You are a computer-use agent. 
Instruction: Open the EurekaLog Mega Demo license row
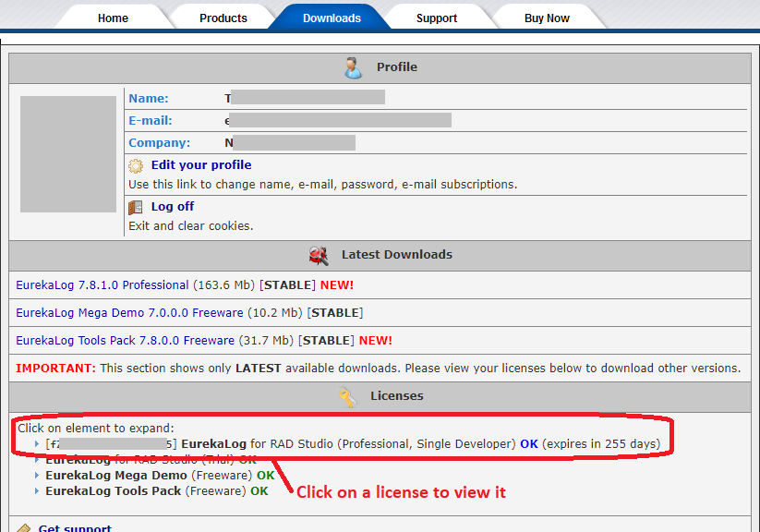pos(160,476)
